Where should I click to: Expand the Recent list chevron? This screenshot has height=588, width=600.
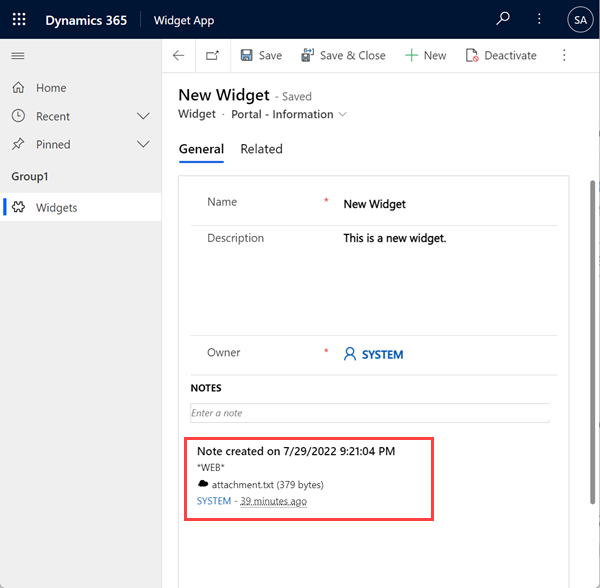[143, 116]
